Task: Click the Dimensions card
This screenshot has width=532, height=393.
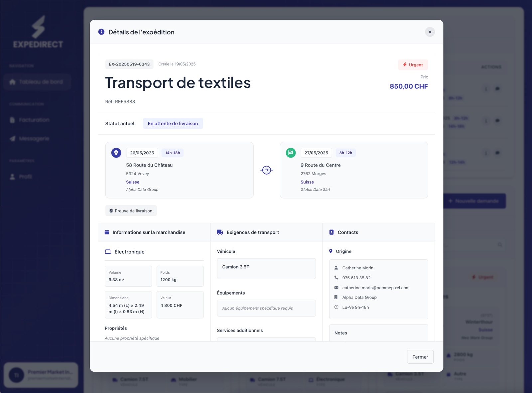Action: [x=128, y=305]
